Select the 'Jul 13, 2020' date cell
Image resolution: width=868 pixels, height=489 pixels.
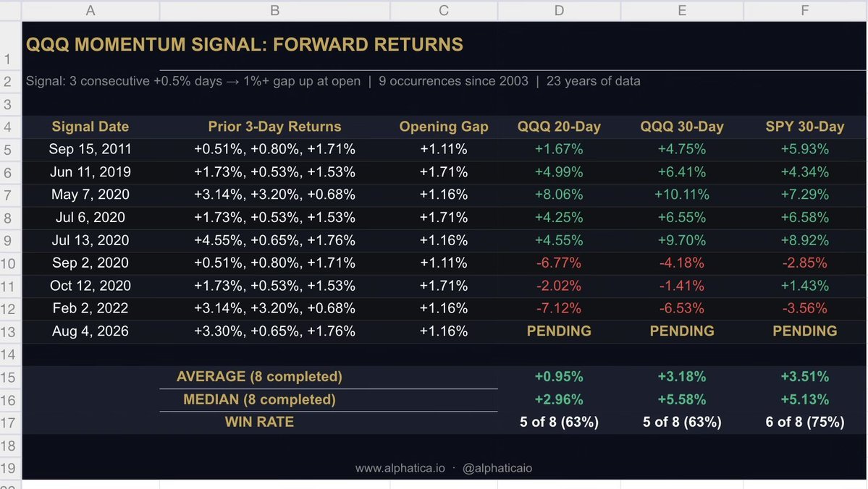(90, 241)
